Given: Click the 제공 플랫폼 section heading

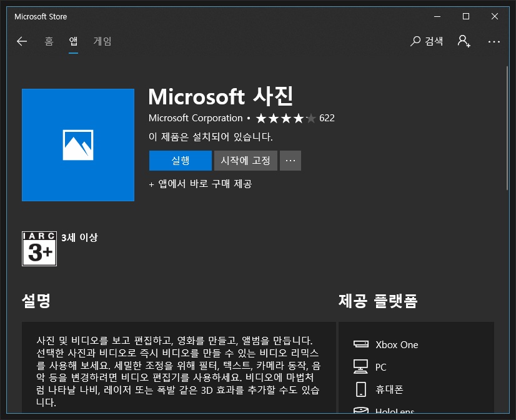Looking at the screenshot, I should [x=378, y=301].
